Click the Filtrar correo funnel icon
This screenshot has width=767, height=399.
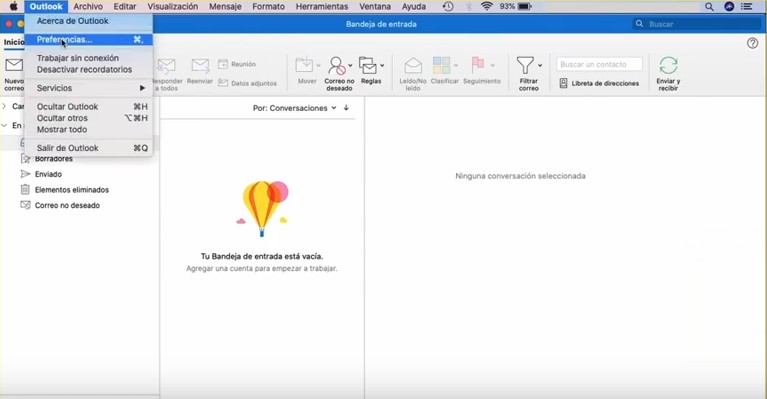525,66
